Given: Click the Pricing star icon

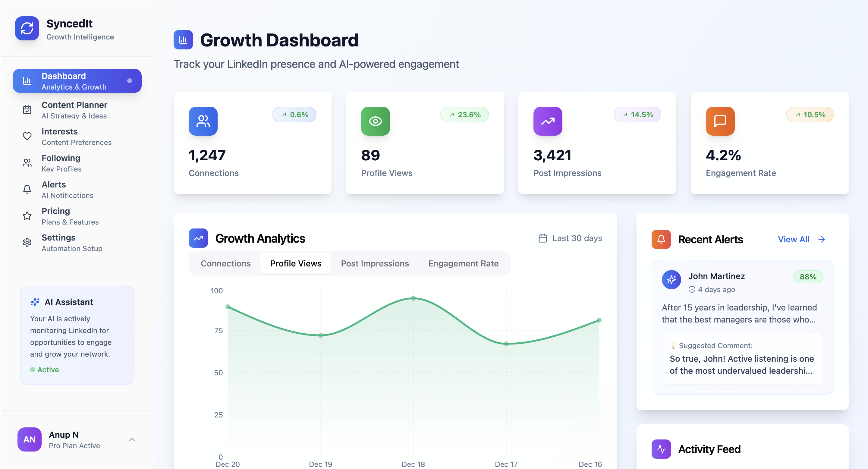Looking at the screenshot, I should 27,216.
